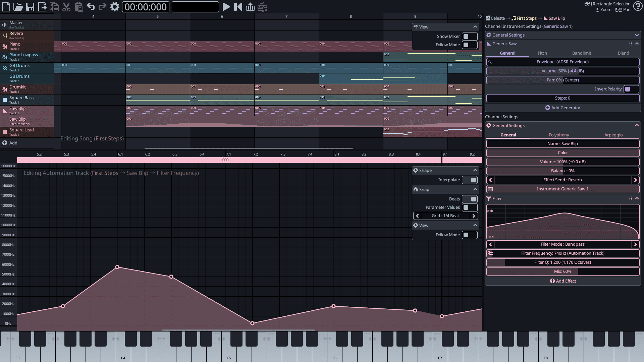
Task: Switch to the Bandlimit tab
Action: click(581, 53)
